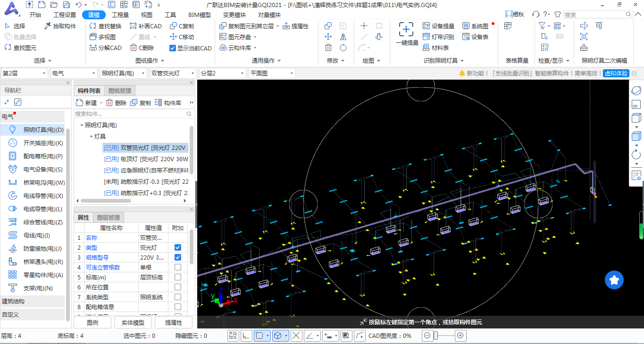Switch to the 图层管理 tab

[x=108, y=218]
